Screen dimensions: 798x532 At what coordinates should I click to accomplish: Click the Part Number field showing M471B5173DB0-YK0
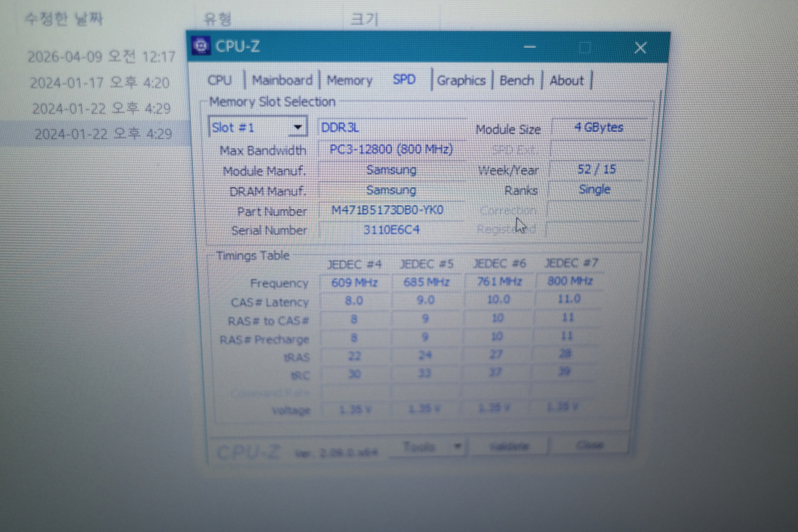coord(389,210)
